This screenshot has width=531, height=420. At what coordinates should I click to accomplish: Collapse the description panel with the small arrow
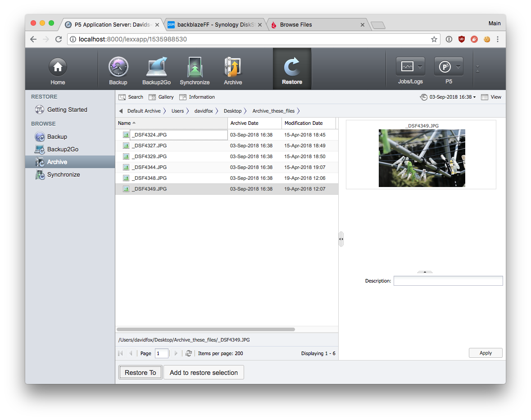[x=425, y=272]
